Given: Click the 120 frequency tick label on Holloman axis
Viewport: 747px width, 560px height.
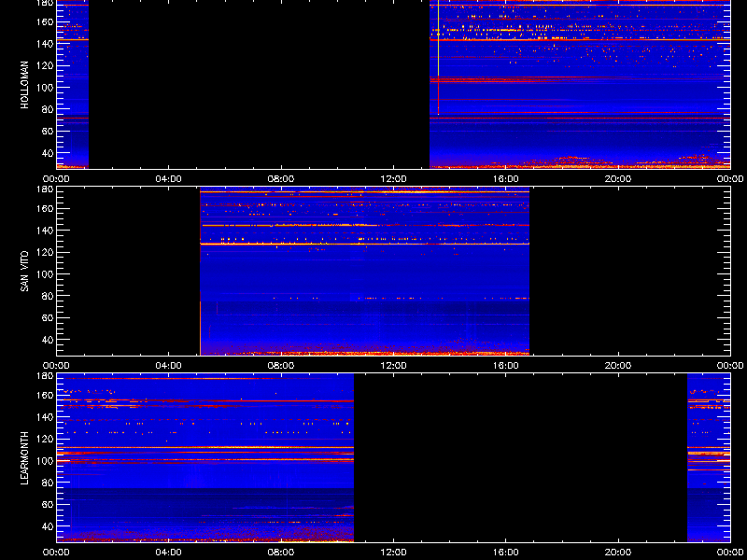Looking at the screenshot, I should pos(46,65).
